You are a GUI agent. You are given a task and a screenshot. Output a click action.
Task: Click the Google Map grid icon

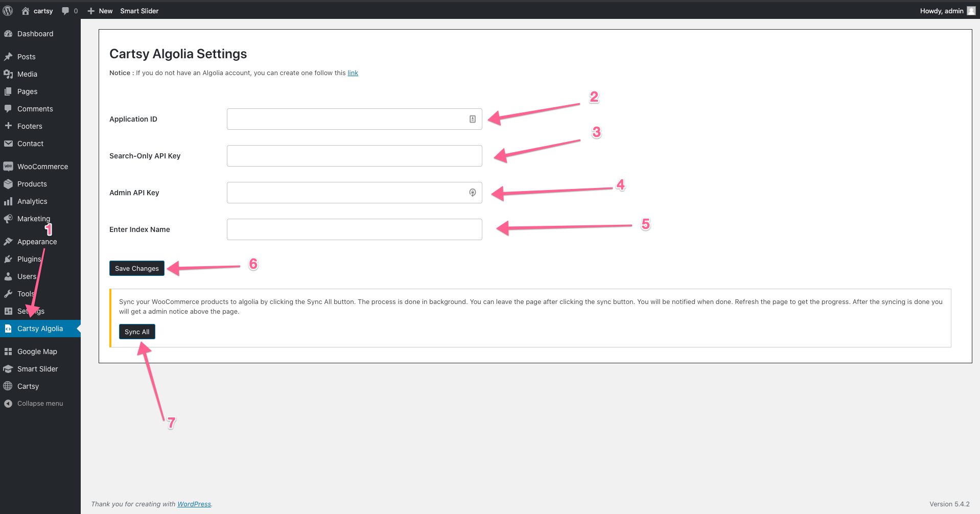pyautogui.click(x=8, y=352)
